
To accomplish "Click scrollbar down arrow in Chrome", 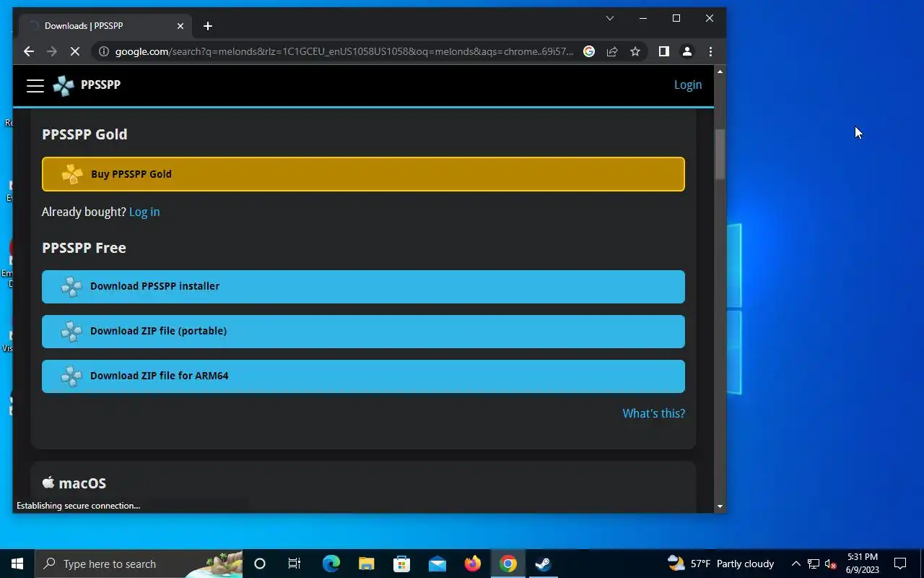I will [x=720, y=506].
